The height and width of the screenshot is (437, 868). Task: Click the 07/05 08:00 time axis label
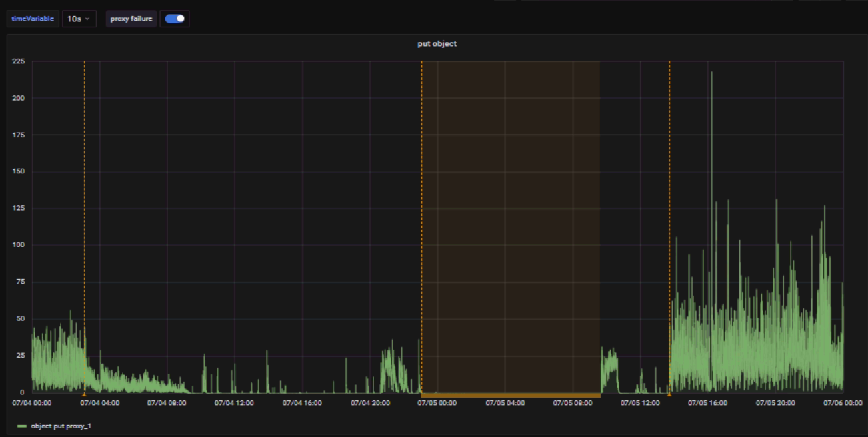click(573, 403)
